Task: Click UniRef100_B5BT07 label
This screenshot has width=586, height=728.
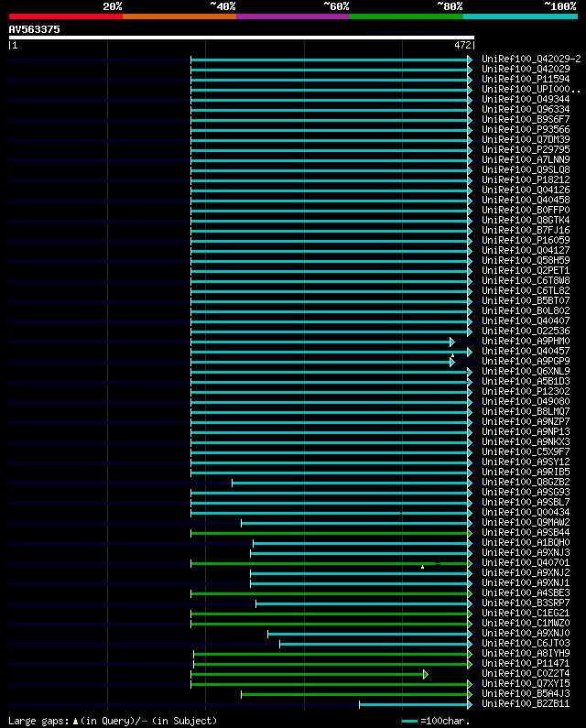Action: (x=526, y=301)
